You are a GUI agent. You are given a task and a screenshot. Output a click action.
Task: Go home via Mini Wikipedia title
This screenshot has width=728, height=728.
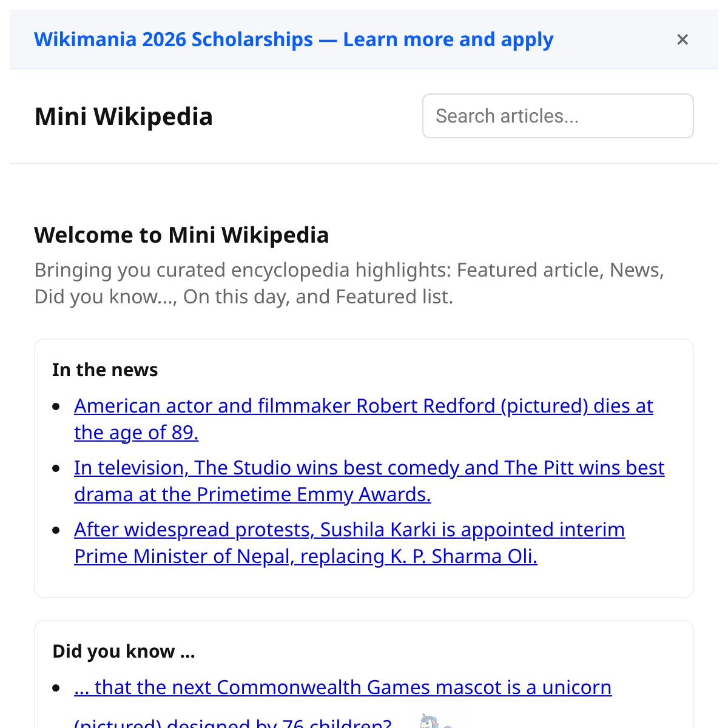[124, 116]
